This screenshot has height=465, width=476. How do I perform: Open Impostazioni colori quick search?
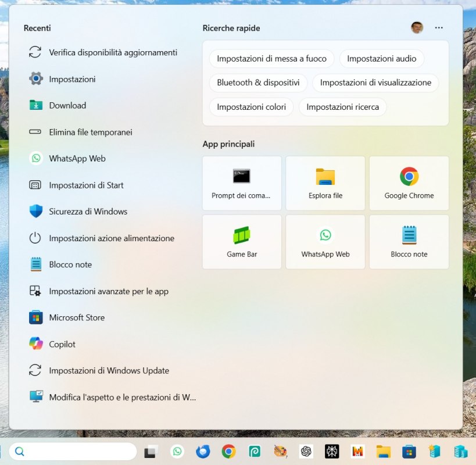click(x=251, y=107)
